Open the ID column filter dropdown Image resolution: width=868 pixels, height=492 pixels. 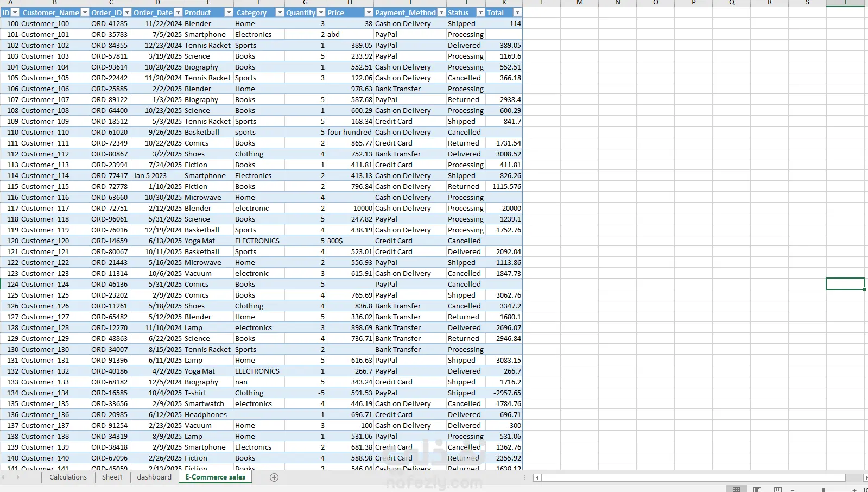(15, 12)
